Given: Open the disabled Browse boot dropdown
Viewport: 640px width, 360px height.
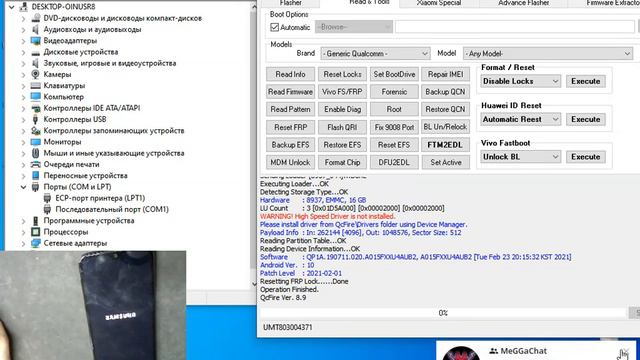Looking at the screenshot, I should click(354, 27).
